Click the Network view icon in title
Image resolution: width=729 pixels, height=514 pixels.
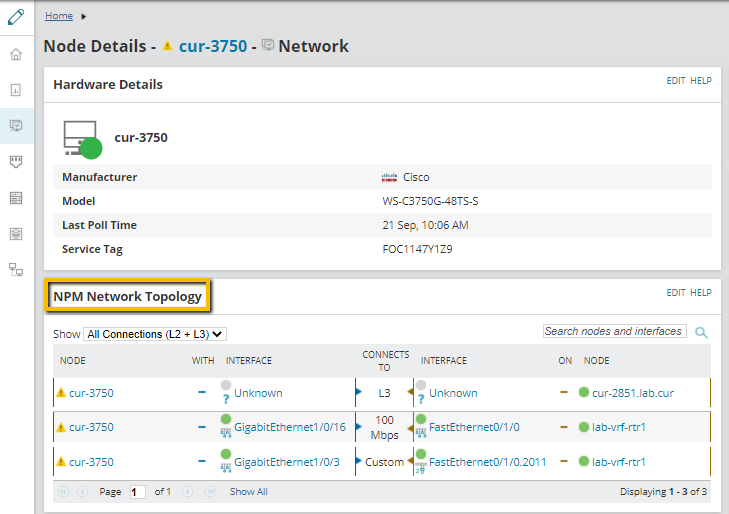pyautogui.click(x=268, y=45)
